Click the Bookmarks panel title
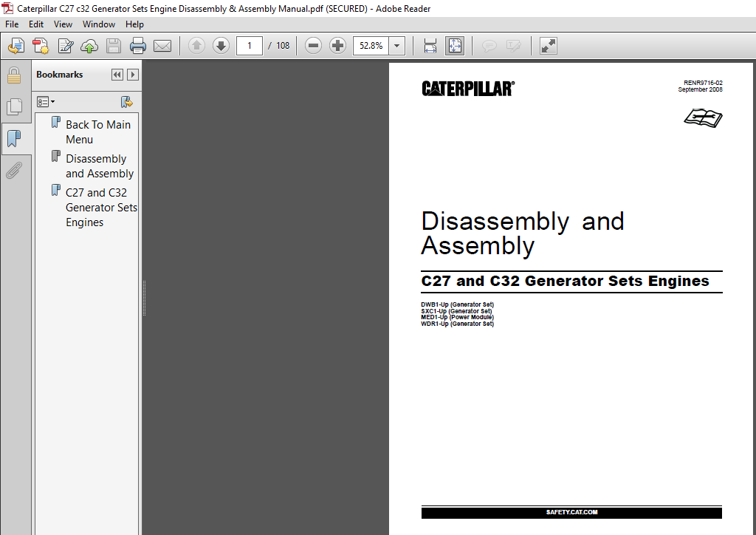Screen dimensions: 756x535 click(x=59, y=75)
